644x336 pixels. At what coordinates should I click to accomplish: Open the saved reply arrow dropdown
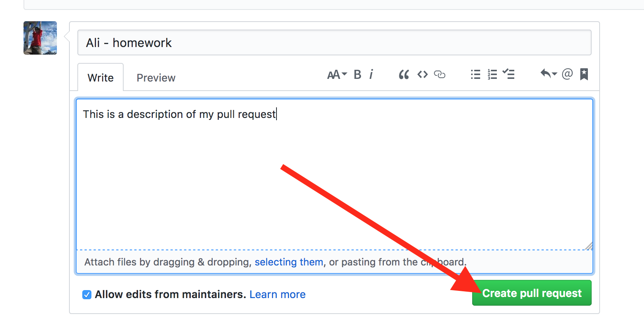[548, 74]
